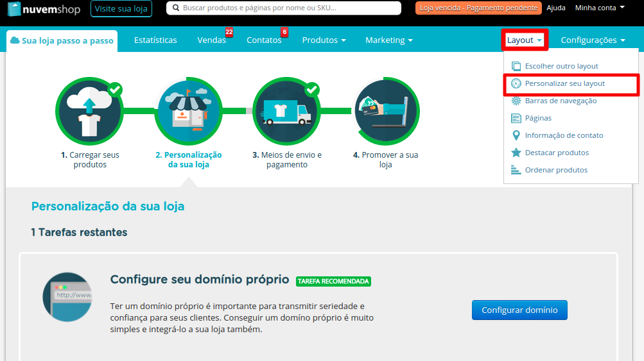Click the Configurar domínio button
The image size is (644, 361).
[x=519, y=310]
